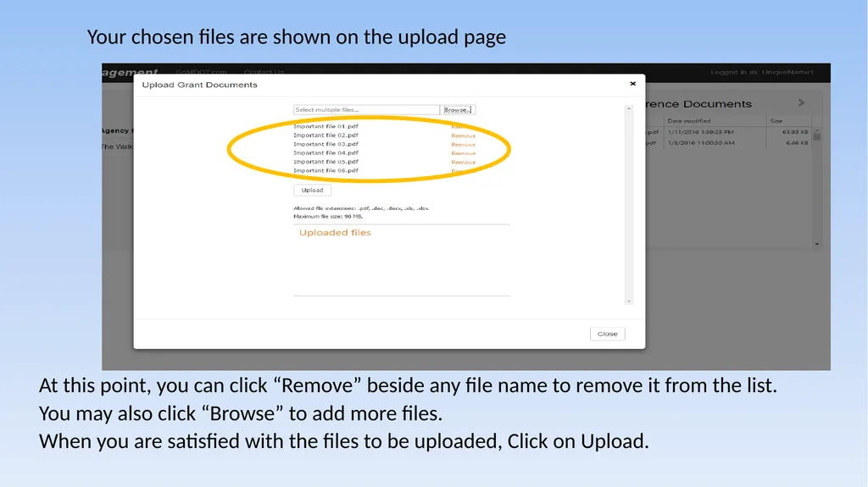
Task: Click the Uploaded files heading
Action: [x=335, y=232]
